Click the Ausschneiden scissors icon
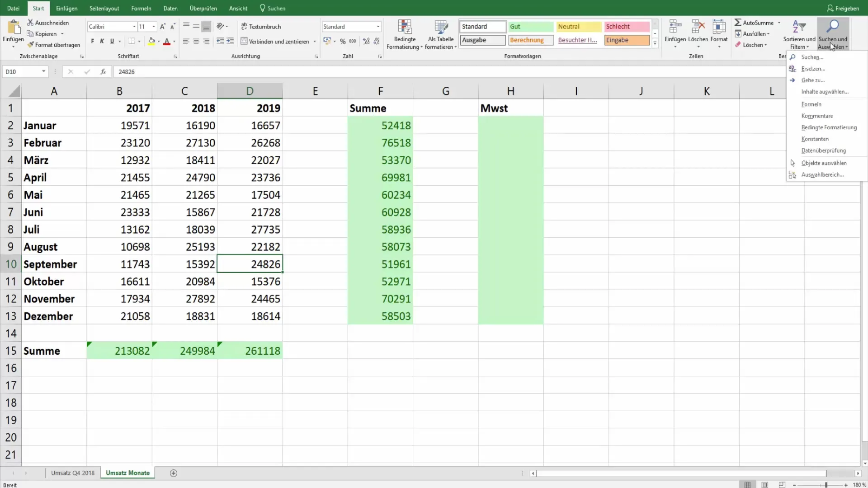Image resolution: width=868 pixels, height=488 pixels. point(30,23)
